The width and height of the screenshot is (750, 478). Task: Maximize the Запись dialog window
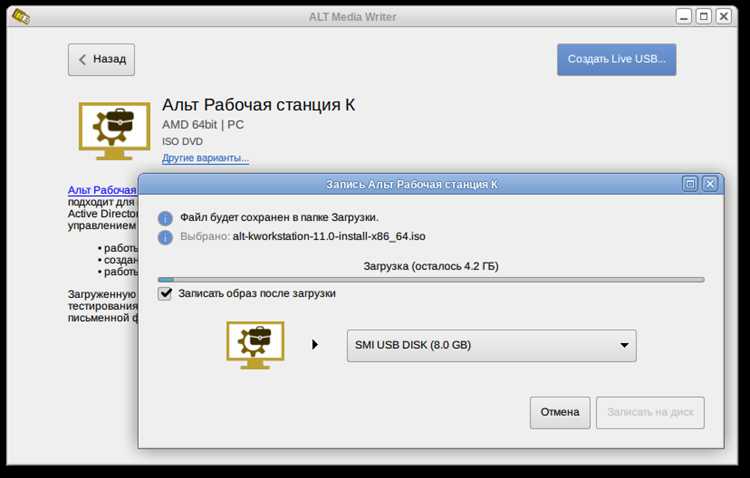point(690,184)
